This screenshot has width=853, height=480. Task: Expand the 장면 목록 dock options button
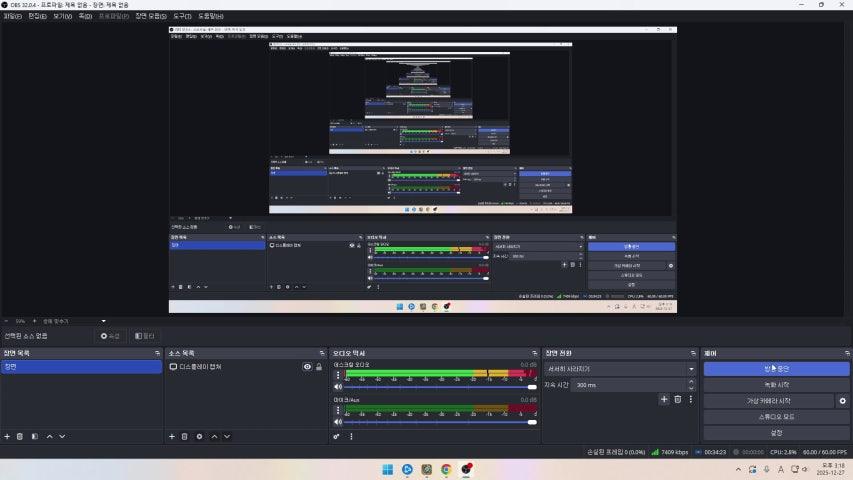point(157,354)
